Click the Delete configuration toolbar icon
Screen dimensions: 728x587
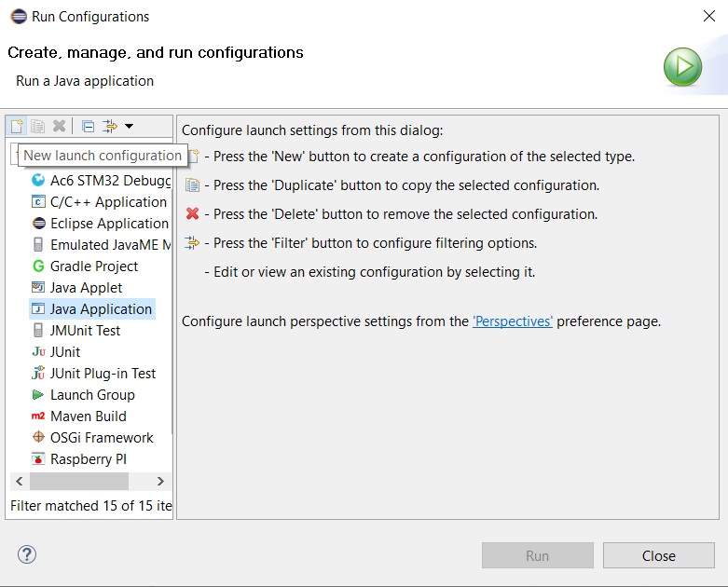[59, 126]
